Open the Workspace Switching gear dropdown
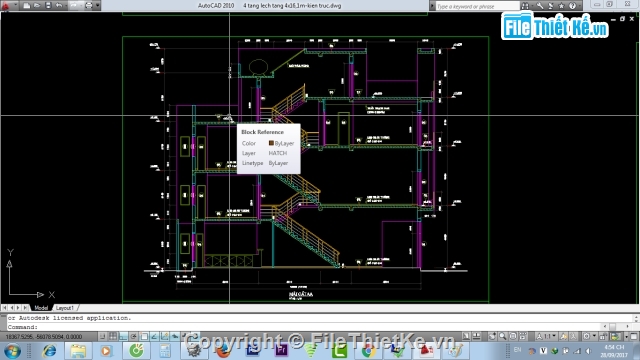 click(590, 337)
